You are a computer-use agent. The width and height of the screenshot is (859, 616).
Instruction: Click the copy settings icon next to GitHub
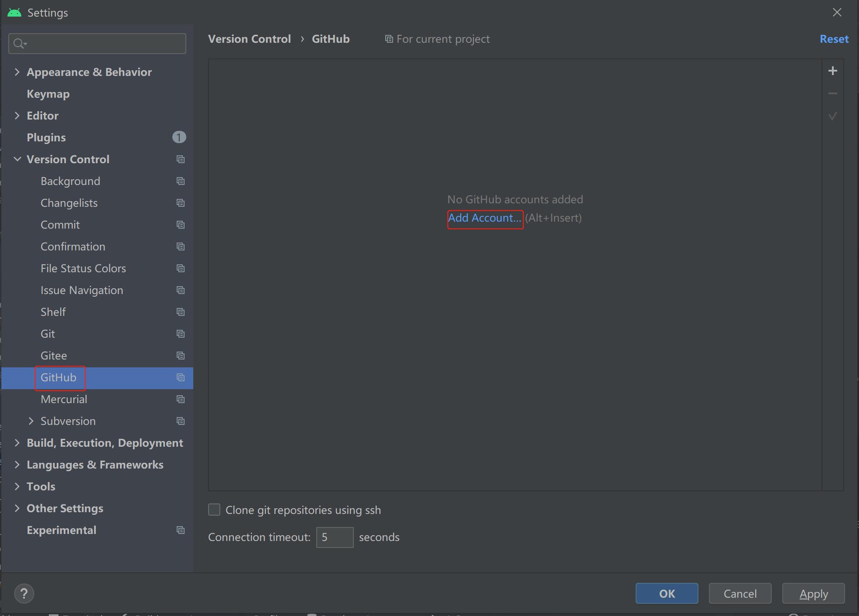(x=180, y=376)
